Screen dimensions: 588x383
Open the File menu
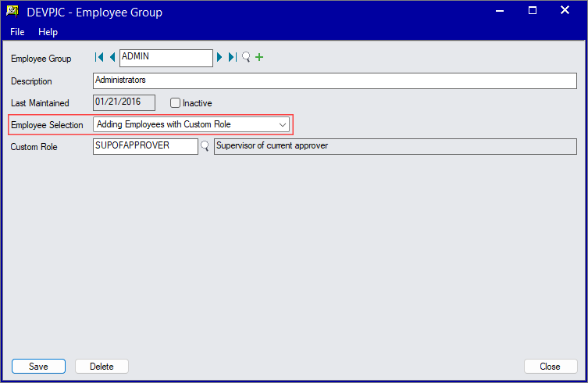click(x=17, y=32)
